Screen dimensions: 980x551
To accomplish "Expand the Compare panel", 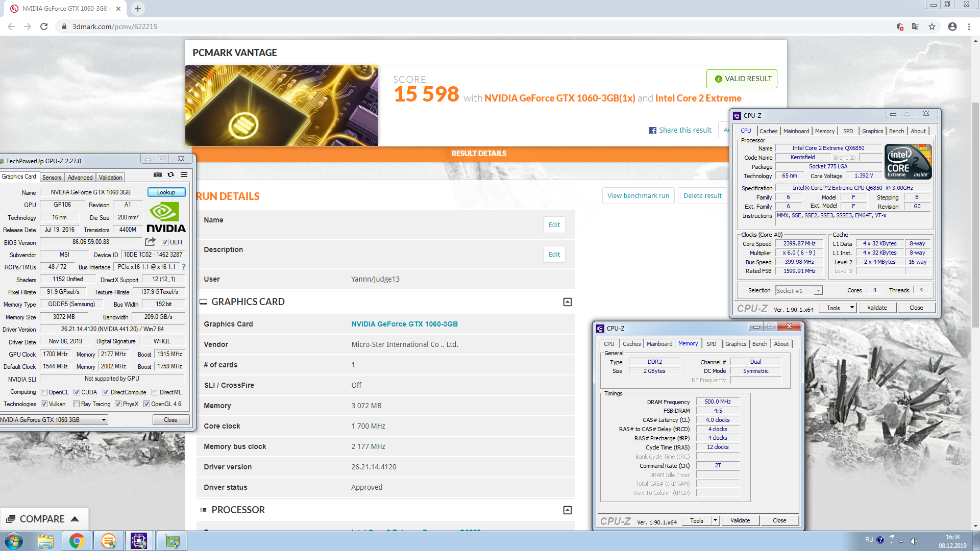I will click(44, 519).
